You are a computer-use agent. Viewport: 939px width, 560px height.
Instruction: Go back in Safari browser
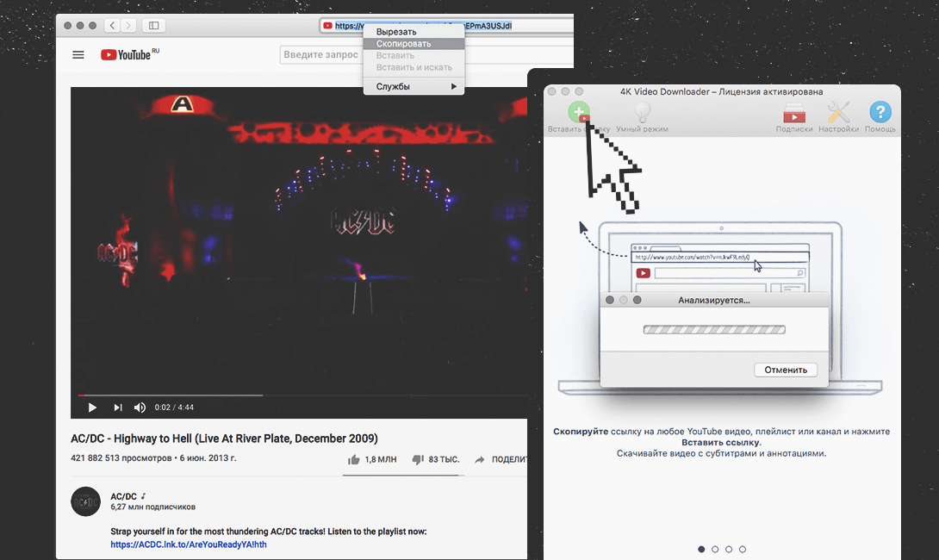pyautogui.click(x=112, y=25)
